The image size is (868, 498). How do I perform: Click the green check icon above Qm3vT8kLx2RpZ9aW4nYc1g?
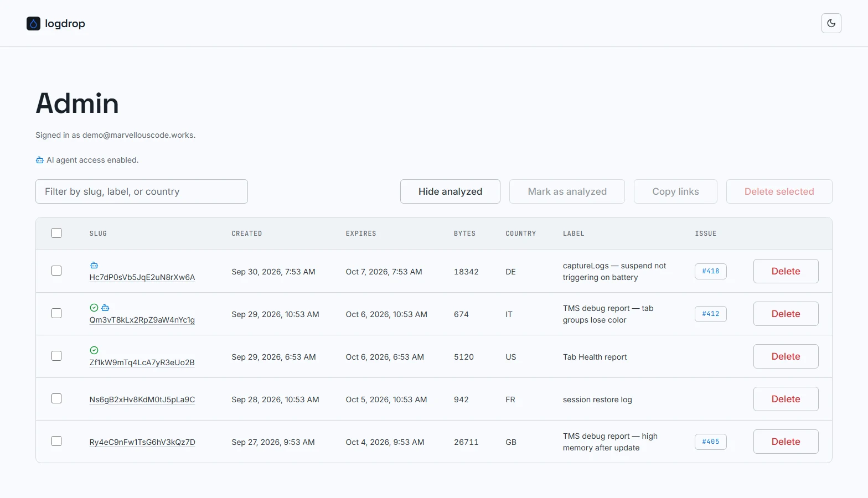tap(94, 308)
